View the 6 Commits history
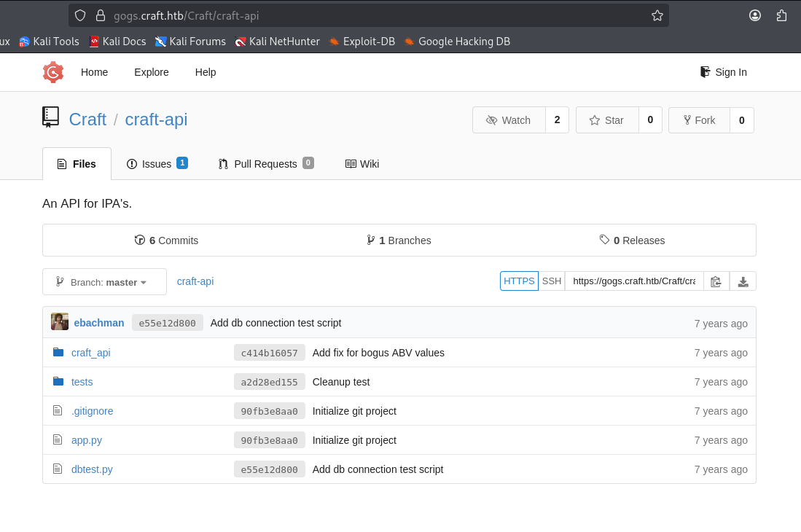 click(x=166, y=240)
